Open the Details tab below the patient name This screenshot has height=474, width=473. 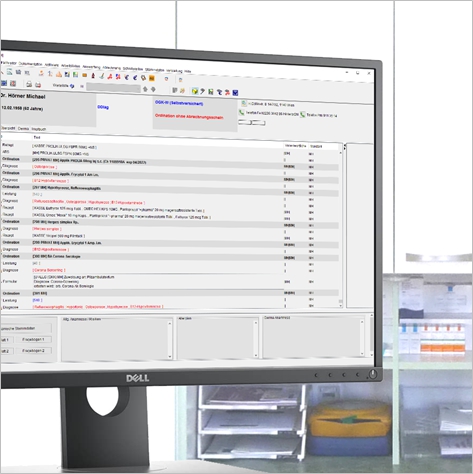(x=23, y=128)
